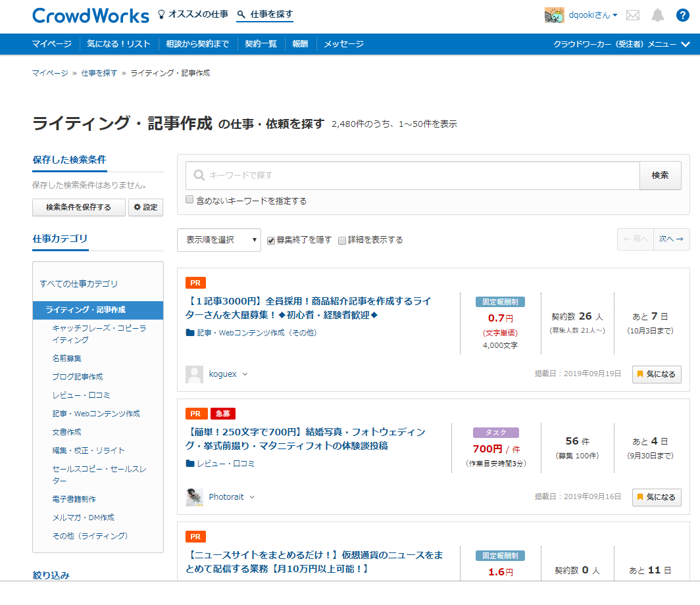Click 急募 badge on Photorait job
This screenshot has width=700, height=605.
223,414
